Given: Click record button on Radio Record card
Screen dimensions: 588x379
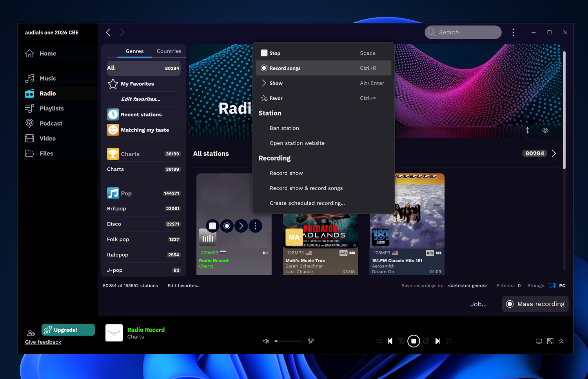Looking at the screenshot, I should coord(227,226).
